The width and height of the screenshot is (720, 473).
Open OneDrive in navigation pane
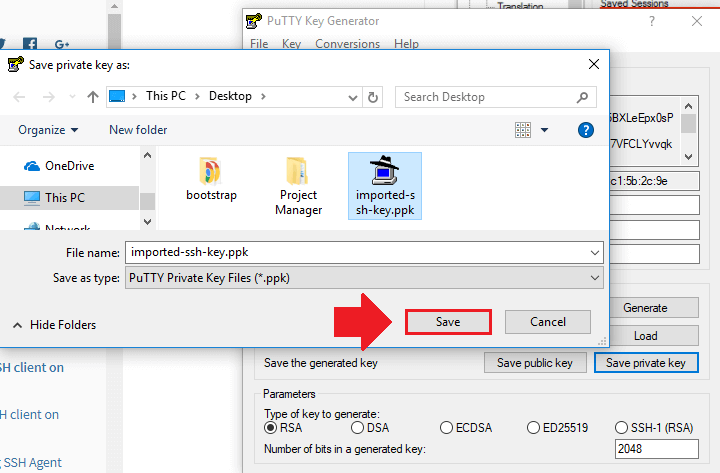(x=59, y=166)
